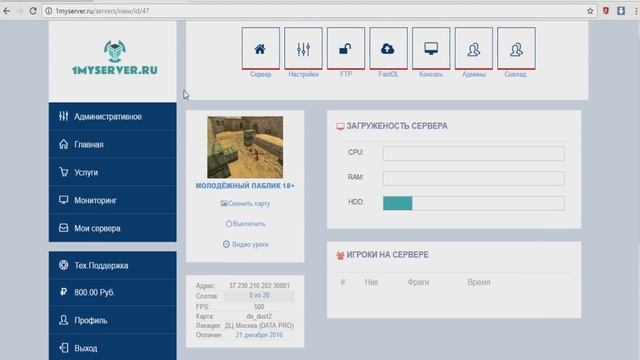This screenshot has width=640, height=360.
Task: Click the Ник column header
Action: (x=371, y=282)
